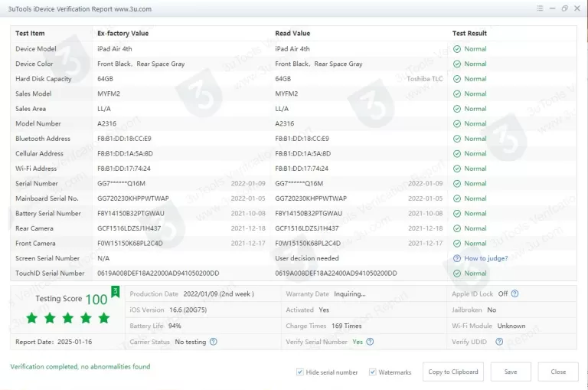Open the How to judge? link

pyautogui.click(x=486, y=258)
